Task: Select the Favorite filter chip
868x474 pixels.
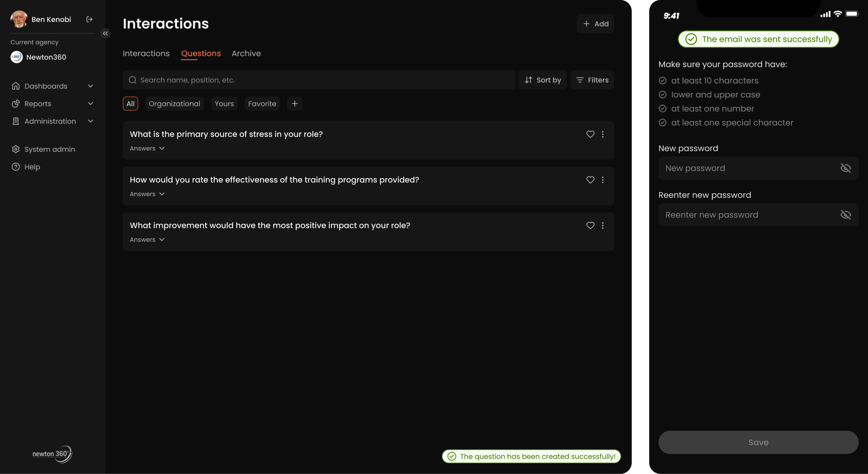Action: 262,104
